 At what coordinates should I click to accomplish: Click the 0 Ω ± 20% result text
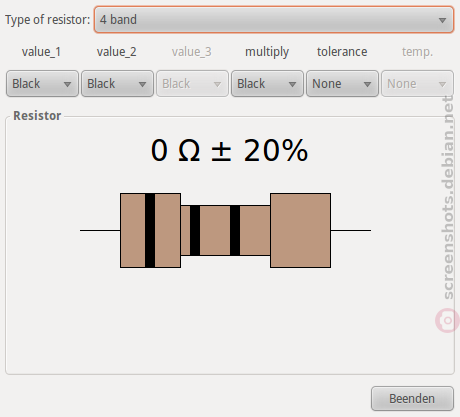pos(229,150)
